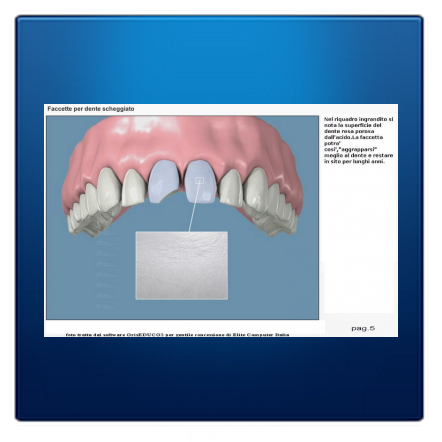
Task: Click the blue frame area above the slide
Action: point(220,60)
